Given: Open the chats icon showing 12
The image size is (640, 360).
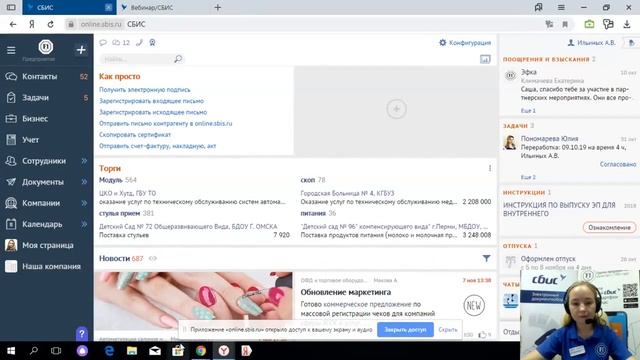Looking at the screenshot, I should pyautogui.click(x=121, y=42).
